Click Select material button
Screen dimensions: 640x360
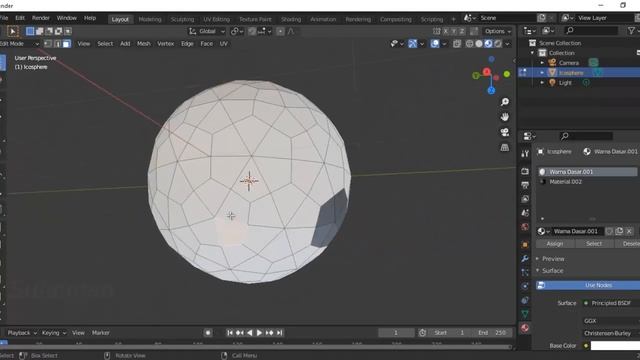[x=594, y=244]
